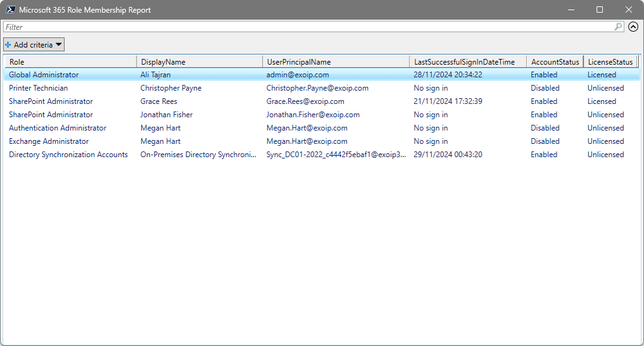Sort by the DisplayName column header
Screen dimensions: 644x346
[199, 61]
